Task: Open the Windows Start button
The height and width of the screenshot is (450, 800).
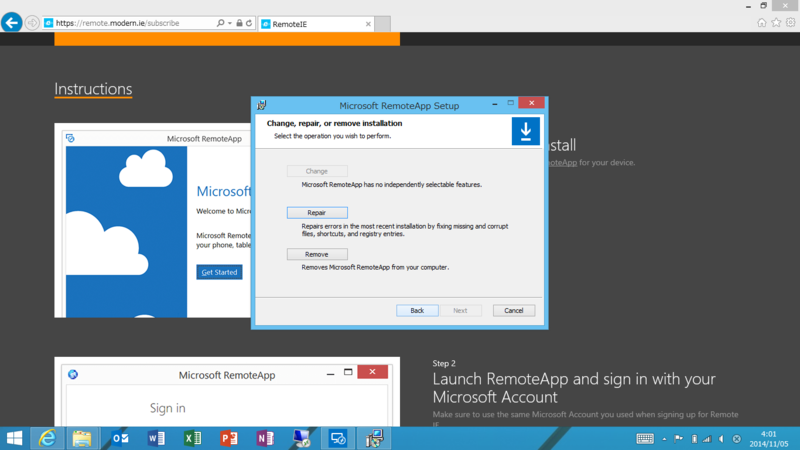Action: point(15,438)
